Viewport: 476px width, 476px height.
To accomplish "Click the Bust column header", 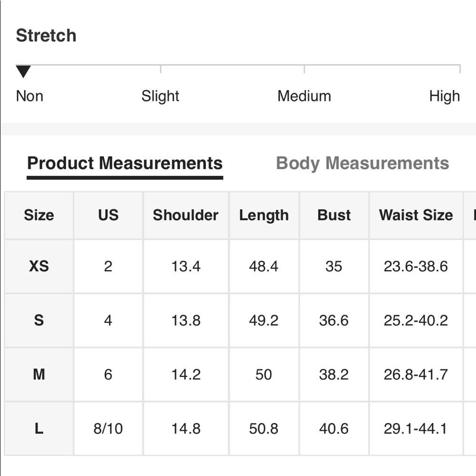I will click(x=334, y=215).
